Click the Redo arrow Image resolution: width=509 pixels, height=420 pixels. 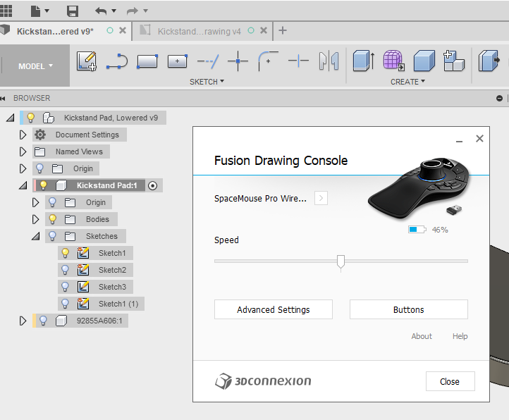pyautogui.click(x=132, y=11)
